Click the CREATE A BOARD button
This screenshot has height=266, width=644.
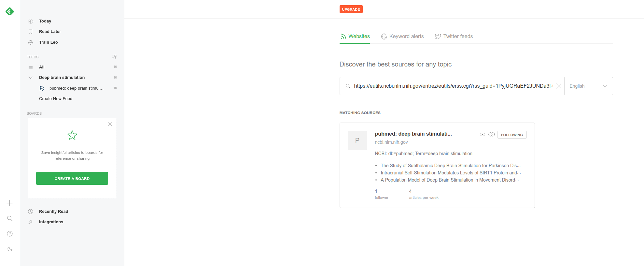click(72, 178)
